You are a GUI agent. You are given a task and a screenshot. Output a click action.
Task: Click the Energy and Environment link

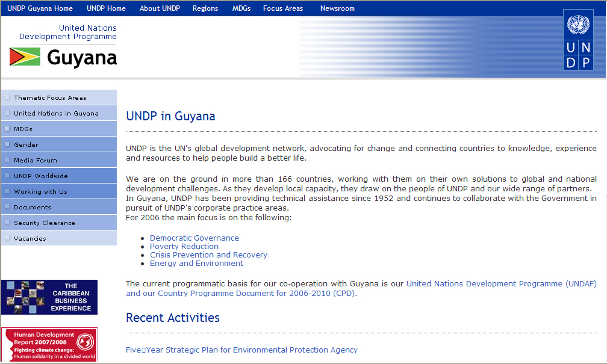196,264
